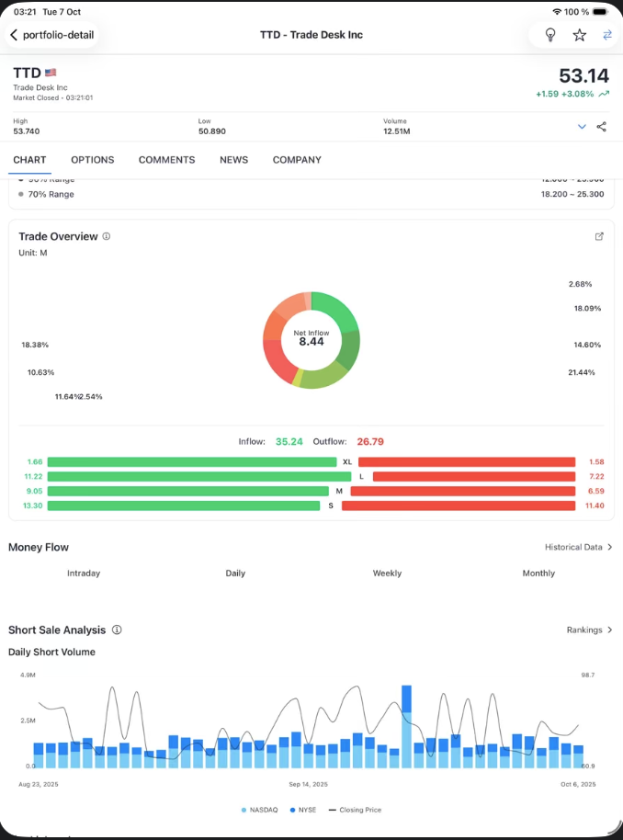Tap the portfolio-detail back button
623x840 pixels.
click(52, 35)
